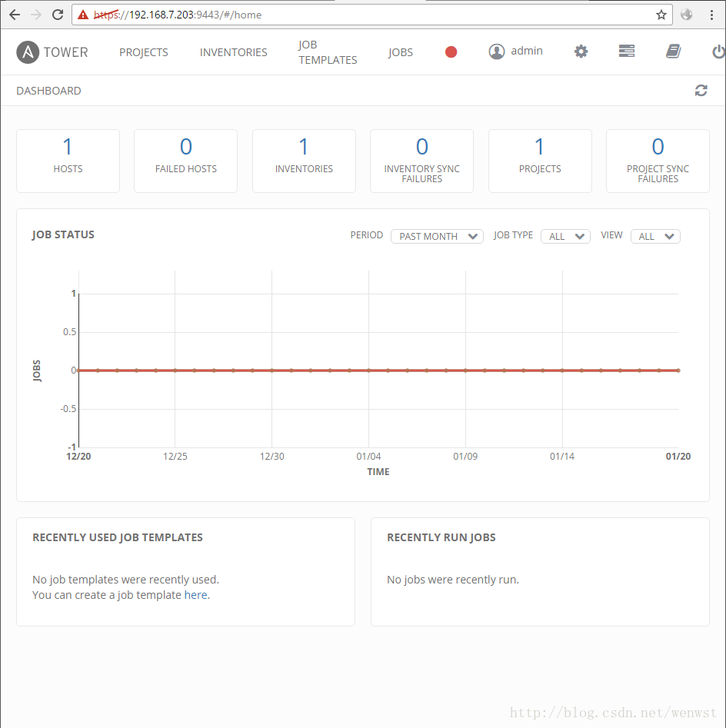Open the HOSTS count card
726x728 pixels.
click(68, 161)
